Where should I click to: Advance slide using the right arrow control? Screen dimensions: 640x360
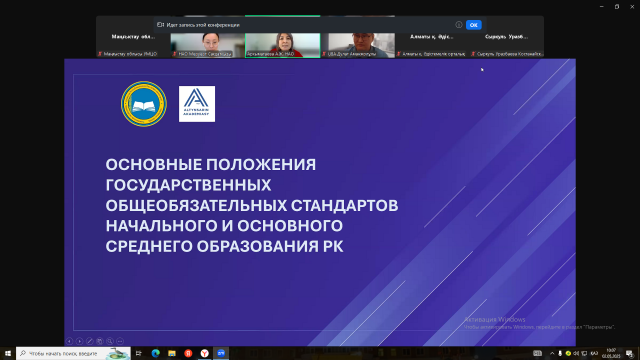(x=80, y=341)
